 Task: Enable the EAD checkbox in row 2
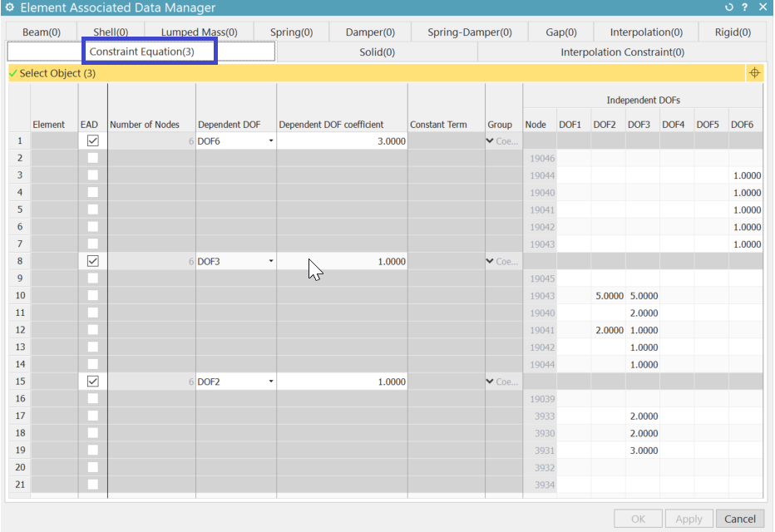91,157
